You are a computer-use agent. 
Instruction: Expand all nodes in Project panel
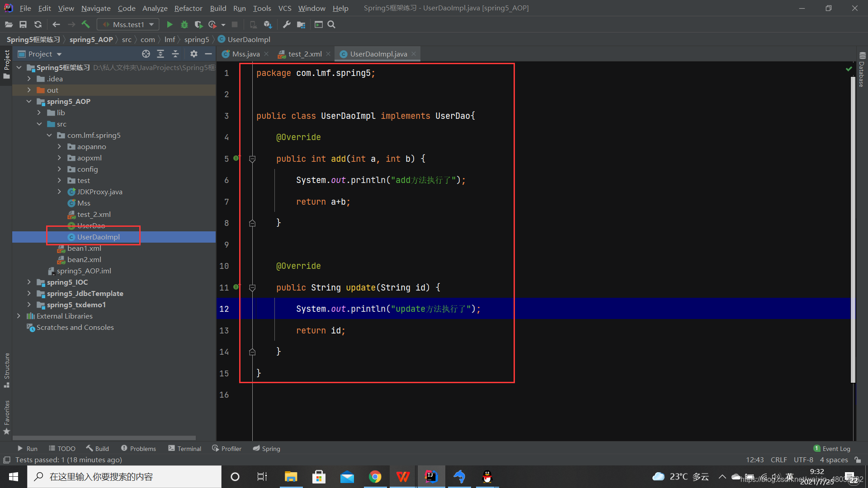(x=160, y=54)
